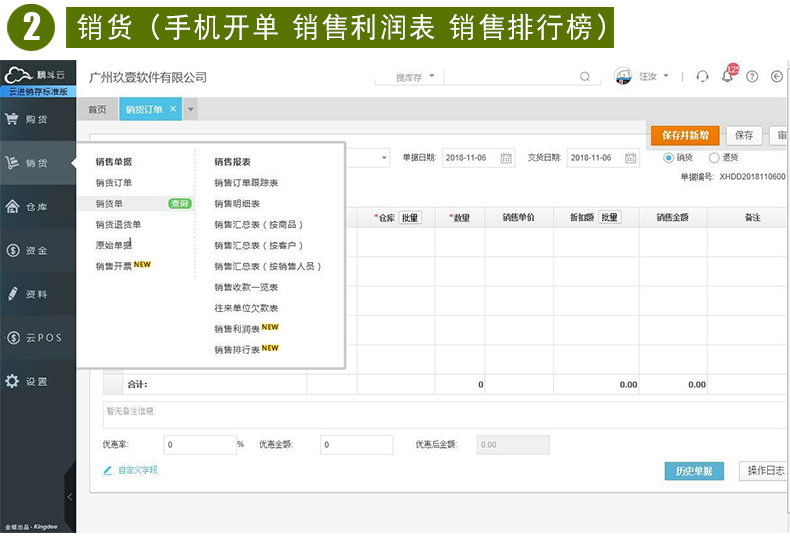Open 销售汇总表（按商品） report

[258, 225]
